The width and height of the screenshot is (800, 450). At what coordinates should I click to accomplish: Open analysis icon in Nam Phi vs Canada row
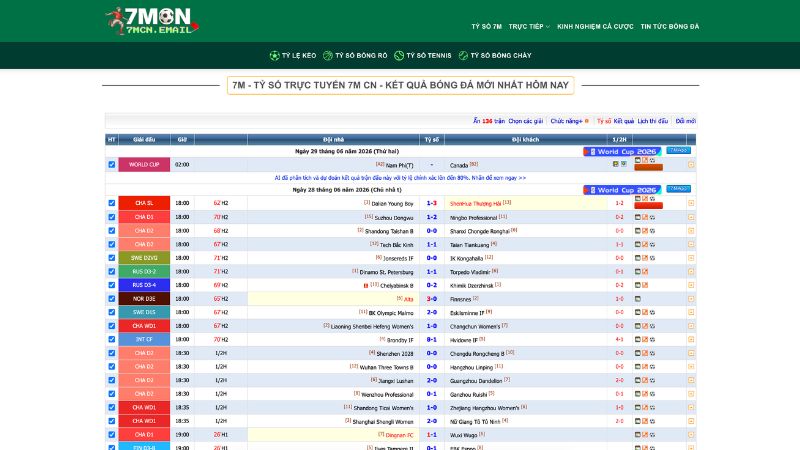(638, 160)
